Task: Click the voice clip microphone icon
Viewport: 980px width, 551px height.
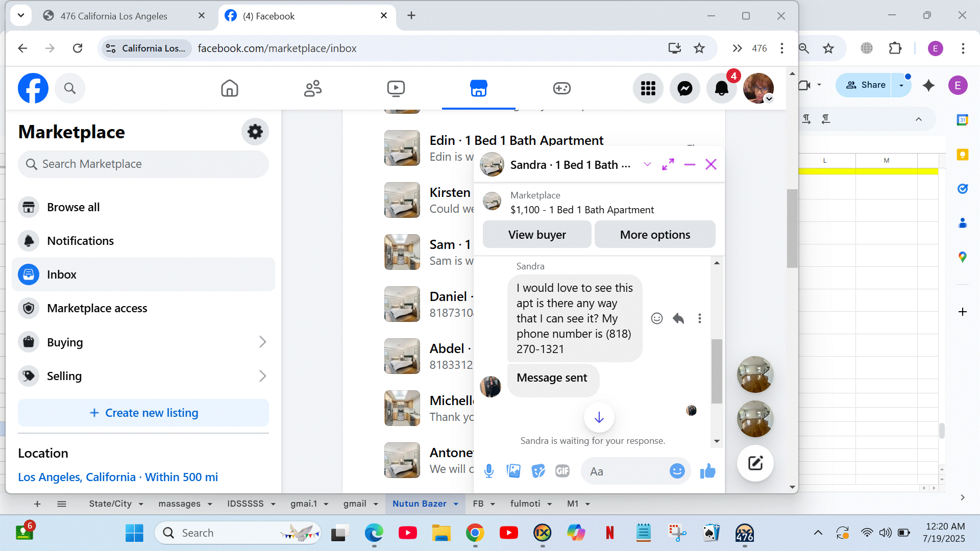Action: coord(488,471)
